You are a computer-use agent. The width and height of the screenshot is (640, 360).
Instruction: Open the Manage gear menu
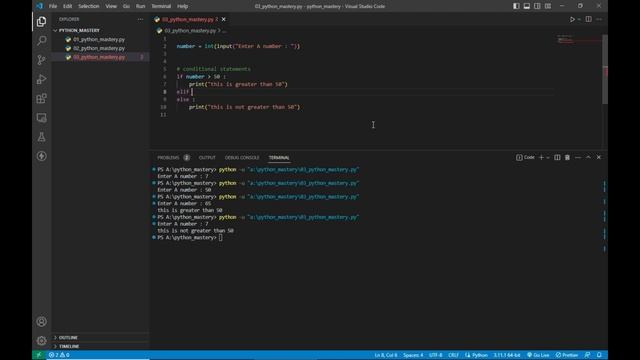[41, 340]
